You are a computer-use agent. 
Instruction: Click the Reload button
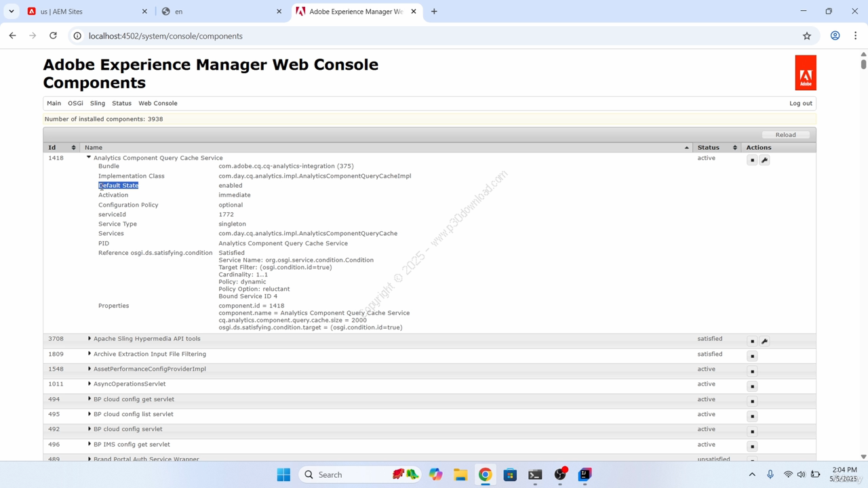(785, 134)
